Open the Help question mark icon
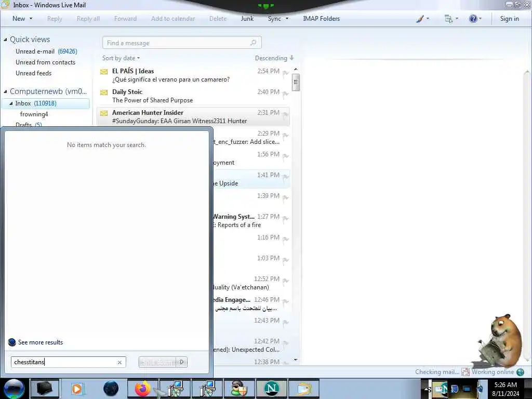Screen dimensions: 532x399 (x=473, y=19)
